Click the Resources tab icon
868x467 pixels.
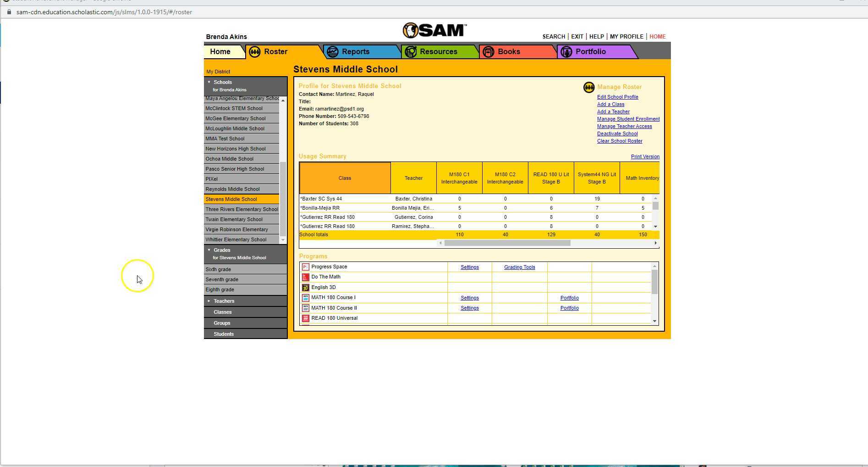tap(410, 51)
